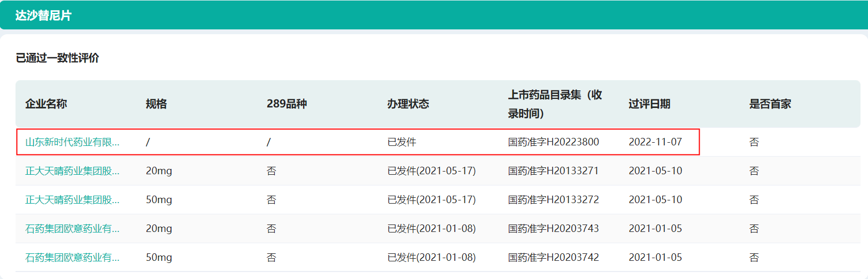This screenshot has width=868, height=279.
Task: Open the 山东新时代药业有限... company link
Action: coord(72,142)
